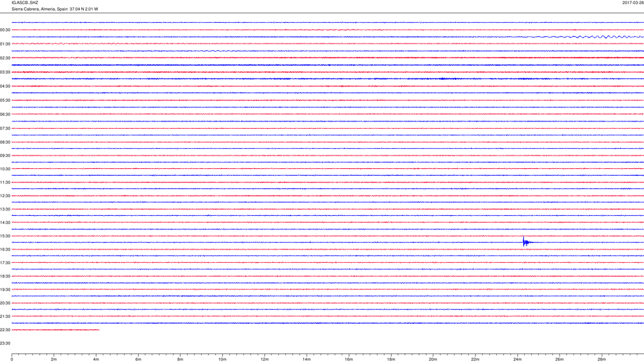Click the station code IG.ASCB..SHZ

(x=25, y=3)
